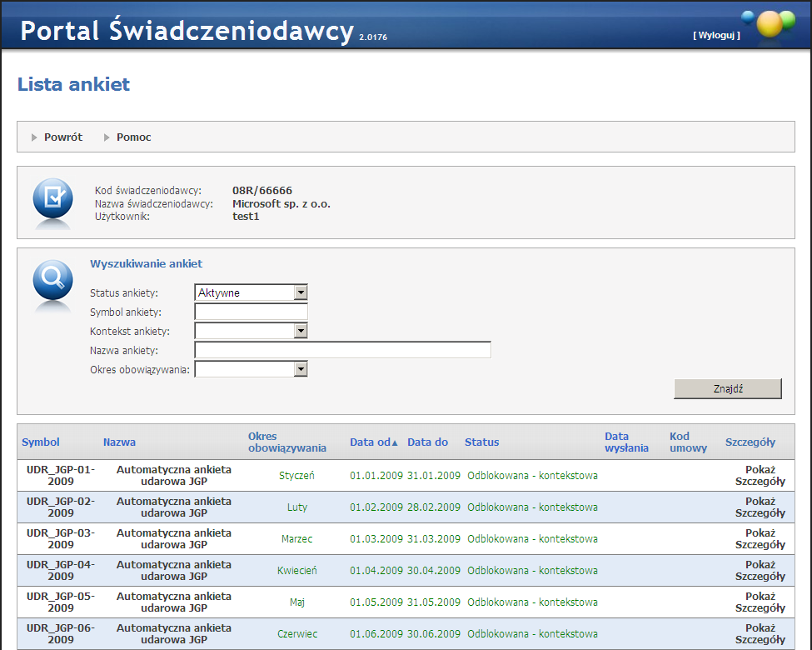Screen dimensions: 812x650
Task: Click the magnifying glass search icon
Action: pos(52,280)
